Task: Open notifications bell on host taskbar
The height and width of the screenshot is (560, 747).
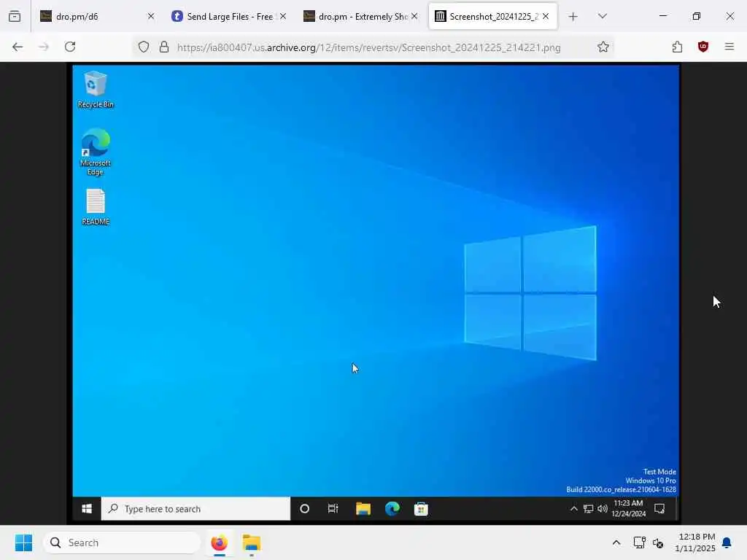Action: coord(727,542)
